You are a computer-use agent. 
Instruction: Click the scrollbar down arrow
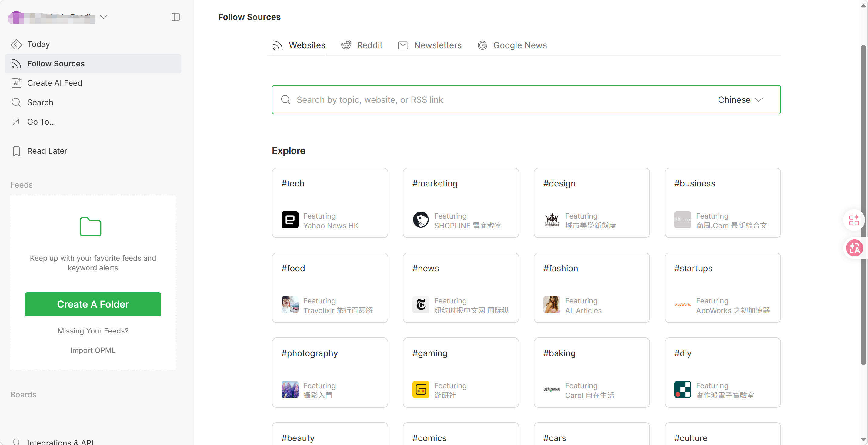863,440
